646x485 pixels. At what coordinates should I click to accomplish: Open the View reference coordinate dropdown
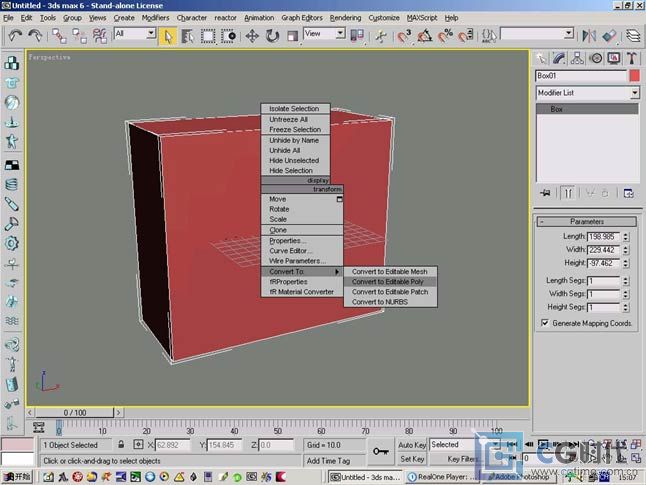click(340, 33)
